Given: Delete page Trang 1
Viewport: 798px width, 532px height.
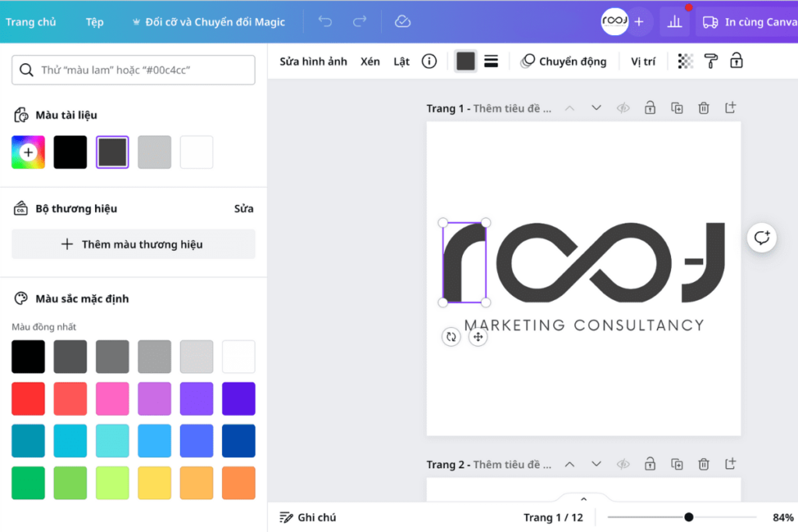Looking at the screenshot, I should 704,107.
